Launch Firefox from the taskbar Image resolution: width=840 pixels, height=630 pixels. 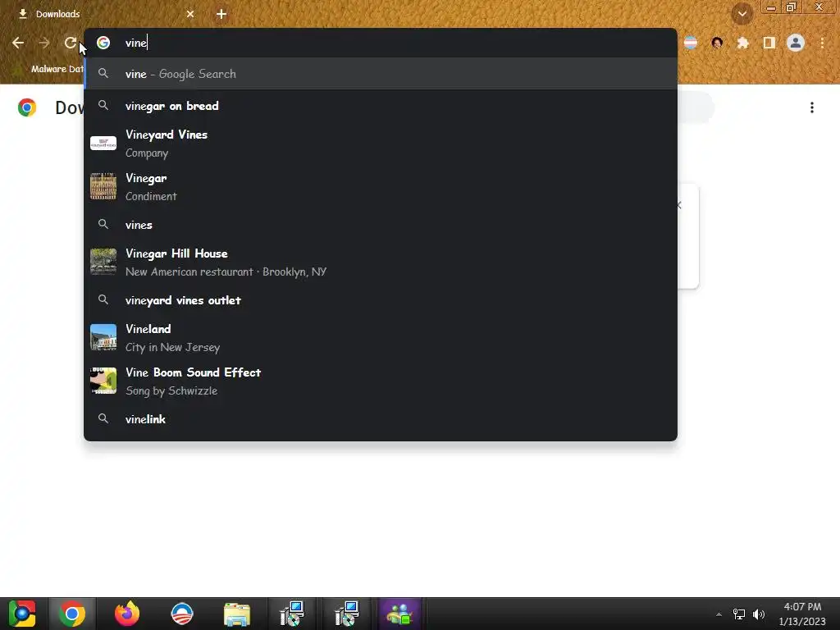(127, 614)
